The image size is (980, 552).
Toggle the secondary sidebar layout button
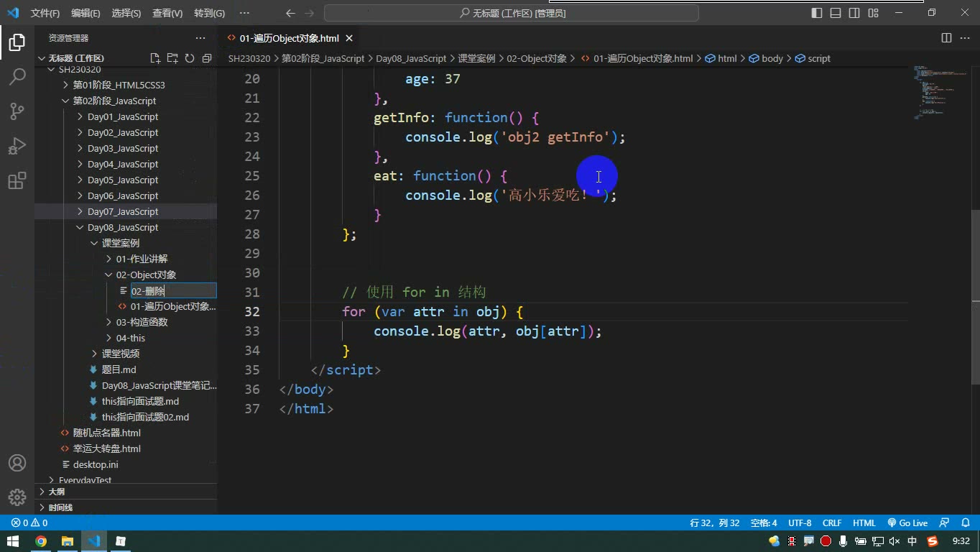click(854, 13)
